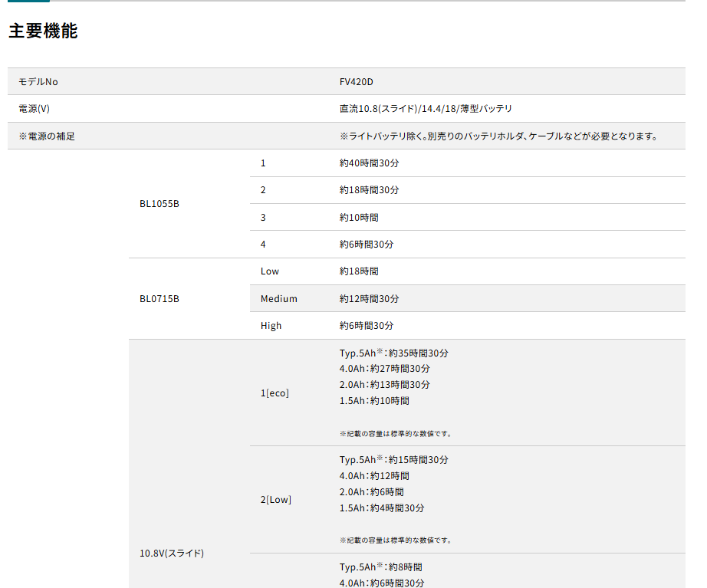This screenshot has height=588, width=707.
Task: Click the 1[eco] mode label
Action: pyautogui.click(x=275, y=393)
